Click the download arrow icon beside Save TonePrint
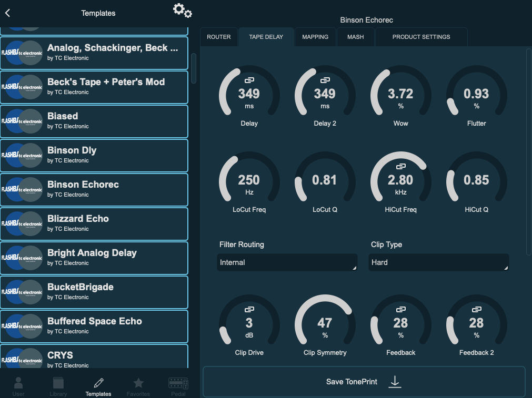532x398 pixels. point(395,382)
